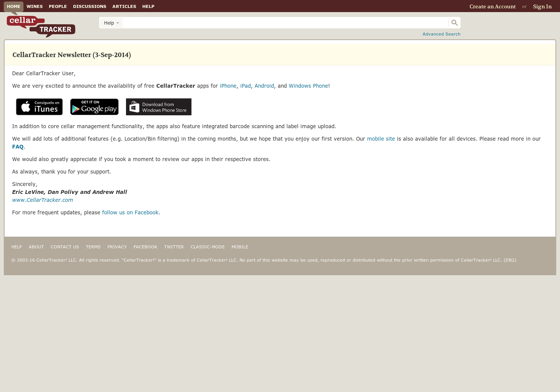This screenshot has width=560, height=392.
Task: Follow the Windows Phone link
Action: [308, 86]
